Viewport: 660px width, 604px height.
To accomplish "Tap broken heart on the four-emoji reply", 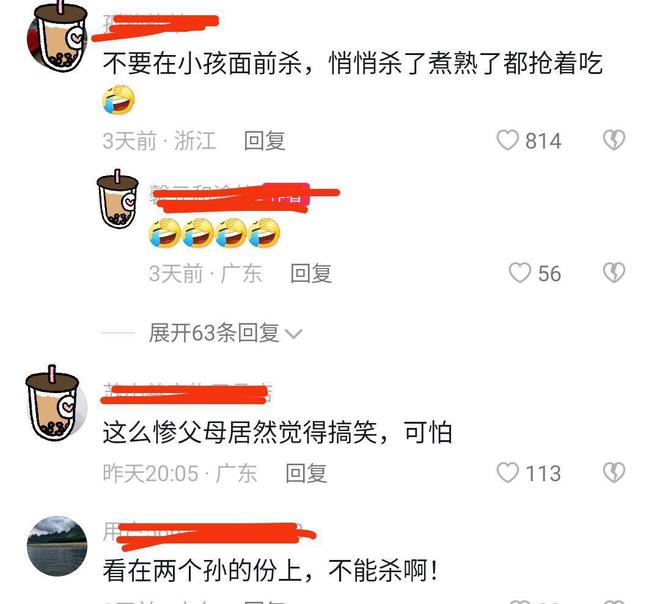I will [614, 273].
